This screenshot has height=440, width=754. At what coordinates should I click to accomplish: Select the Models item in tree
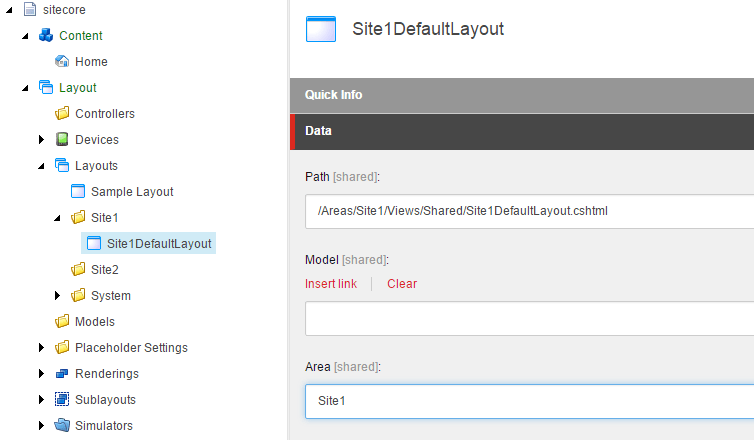click(94, 322)
